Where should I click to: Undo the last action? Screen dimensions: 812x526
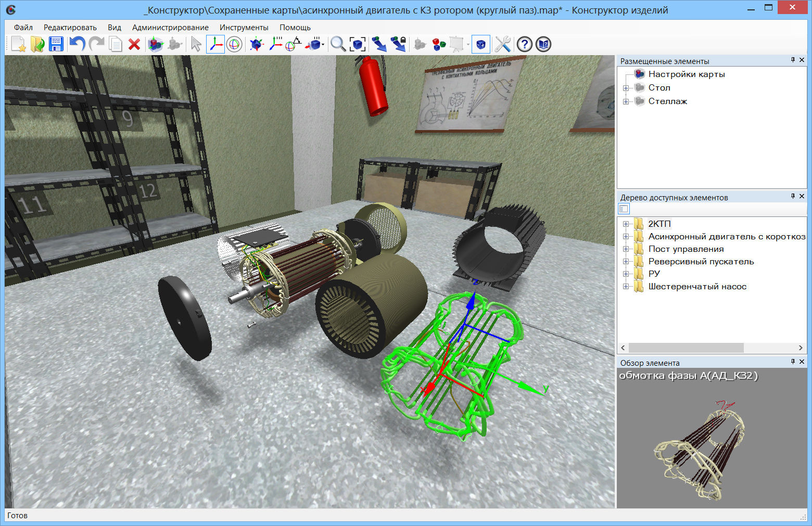pyautogui.click(x=77, y=45)
